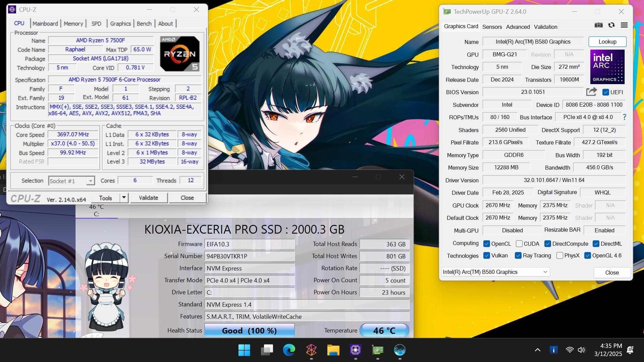This screenshot has height=362, width=644.
Task: Toggle the DirectCompute checkbox
Action: coord(547,244)
